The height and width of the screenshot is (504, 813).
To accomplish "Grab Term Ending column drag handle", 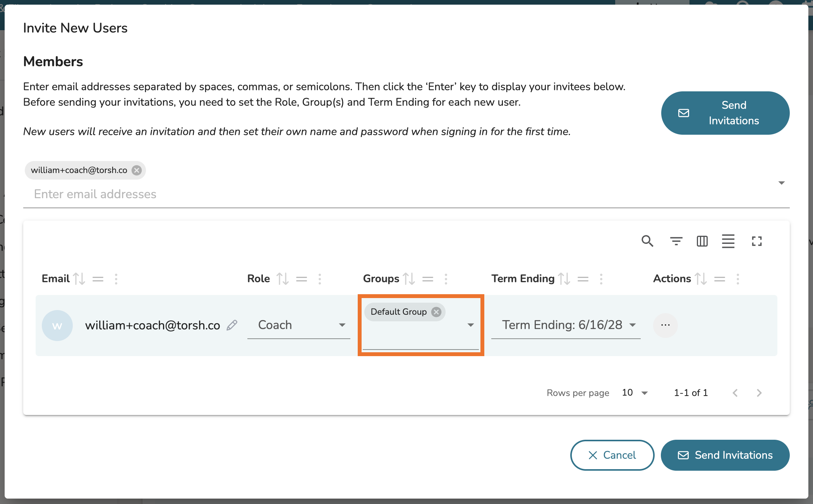I will click(583, 279).
